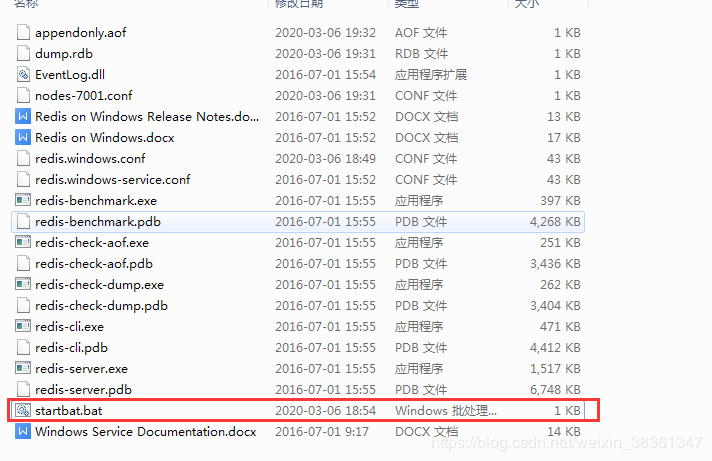
Task: Click the redis.windows-service.conf file icon
Action: point(23,179)
